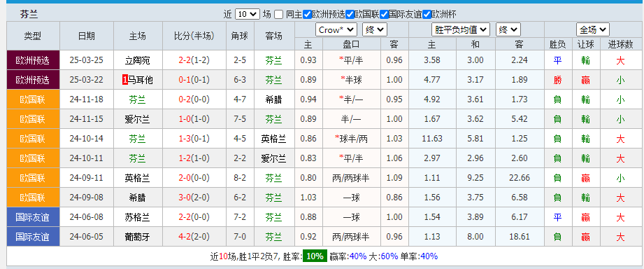The height and width of the screenshot is (269, 644).
Task: Click the 芬兰 team title at top
Action: coord(29,15)
